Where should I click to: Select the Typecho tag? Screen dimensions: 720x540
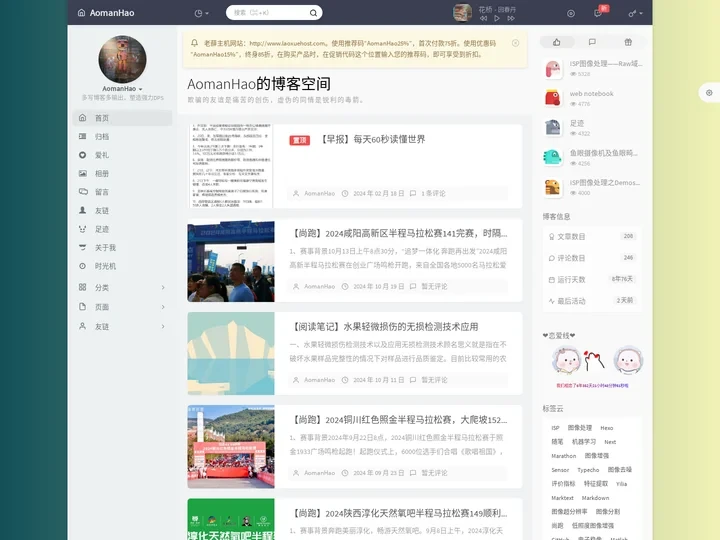(x=588, y=470)
